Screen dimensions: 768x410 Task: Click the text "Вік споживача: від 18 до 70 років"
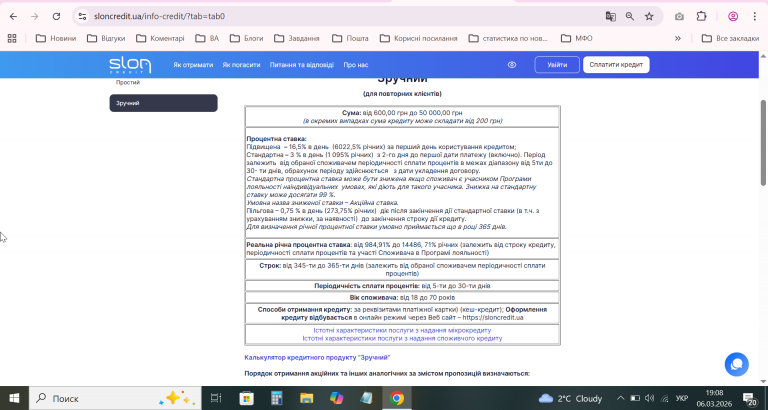402,297
